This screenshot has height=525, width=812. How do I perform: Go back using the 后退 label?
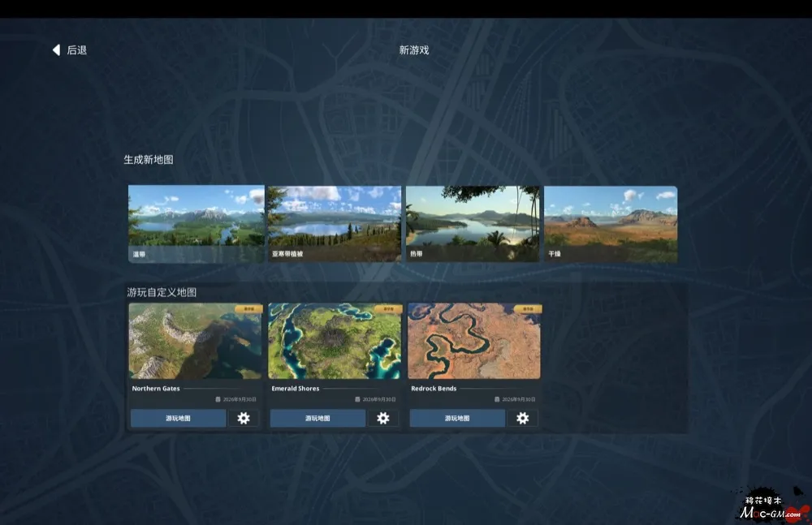tap(76, 50)
